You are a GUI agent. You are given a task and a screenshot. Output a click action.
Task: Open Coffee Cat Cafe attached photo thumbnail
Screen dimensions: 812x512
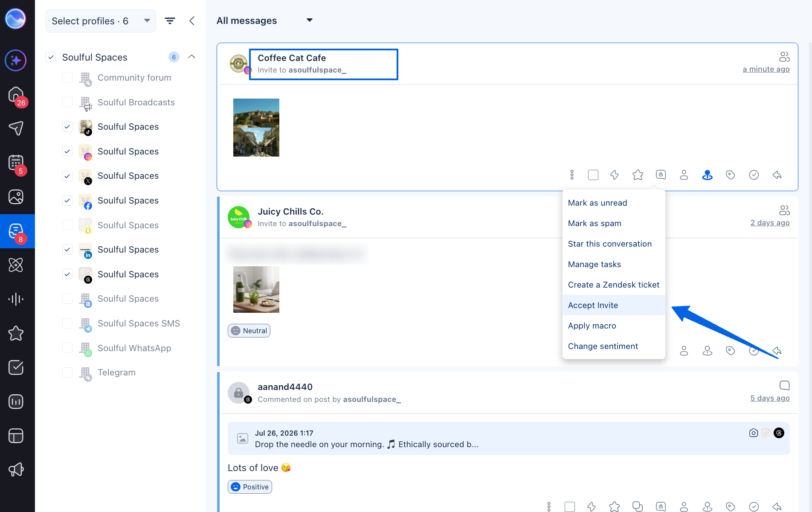pyautogui.click(x=256, y=128)
